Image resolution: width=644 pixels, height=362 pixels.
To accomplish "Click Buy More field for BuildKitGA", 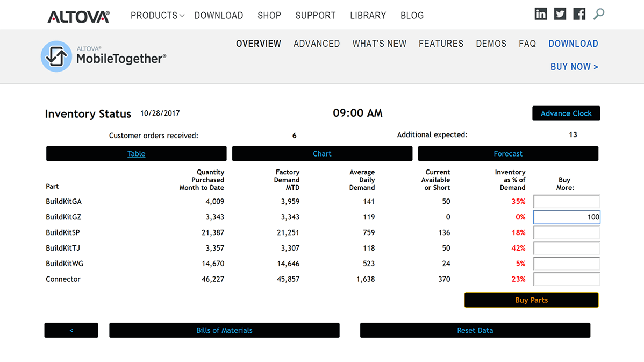I will (567, 201).
